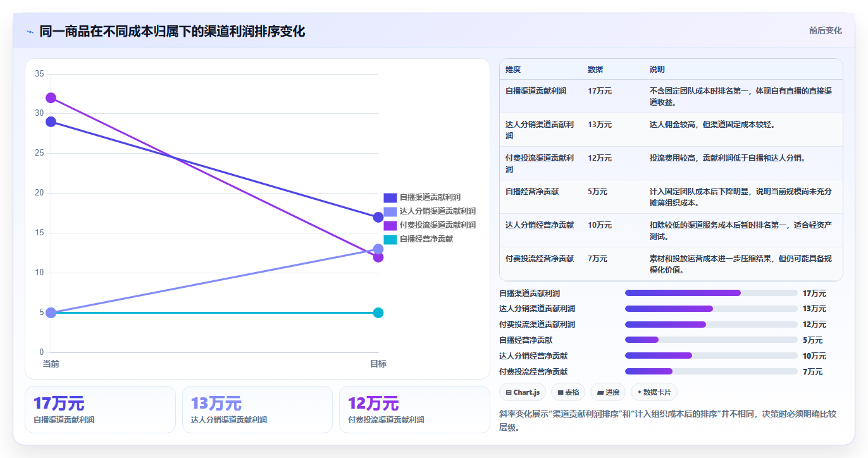Screen dimensions: 868x458
Task: Click the 目标 x-axis label
Action: [378, 364]
